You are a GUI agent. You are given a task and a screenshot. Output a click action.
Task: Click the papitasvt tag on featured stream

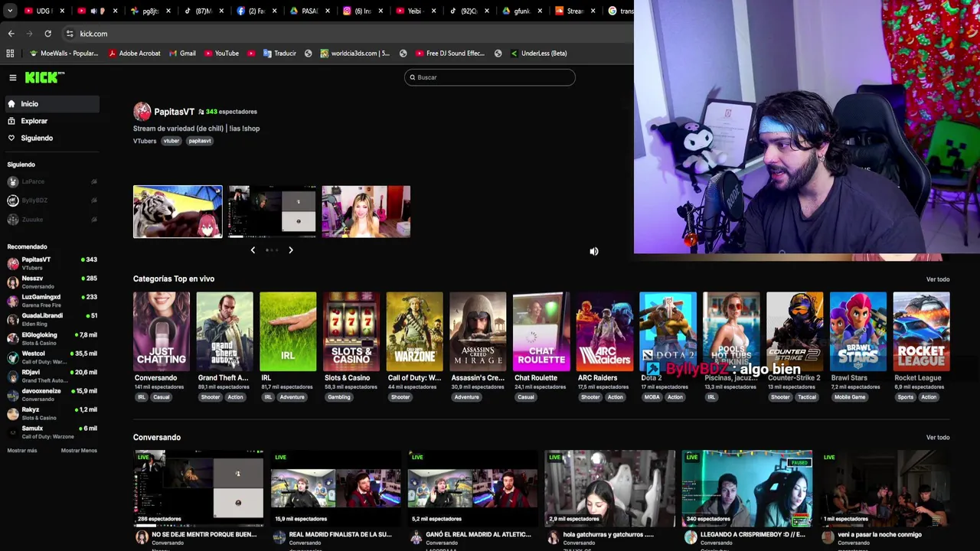point(200,141)
